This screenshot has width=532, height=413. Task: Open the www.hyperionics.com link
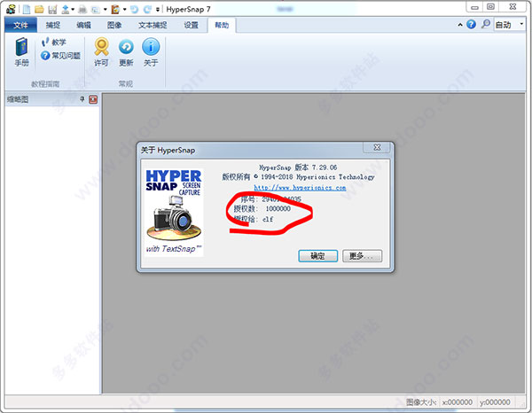300,188
